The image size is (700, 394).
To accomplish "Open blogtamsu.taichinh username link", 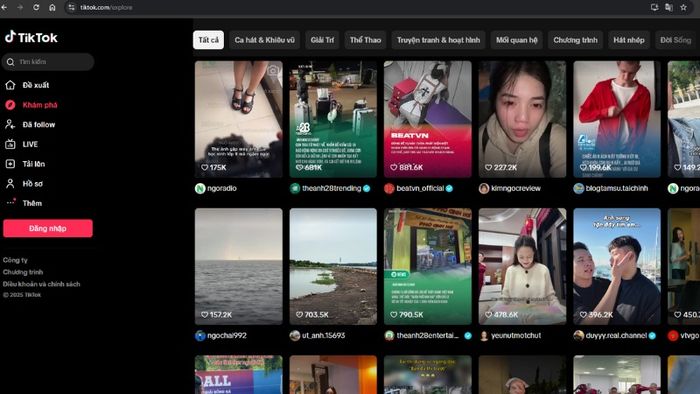I will pos(617,188).
